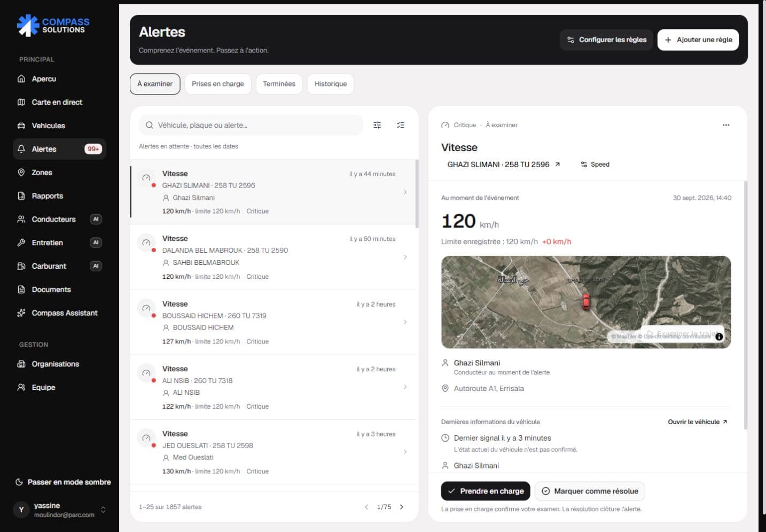Click the multi-select checklist icon
Screen dimensions: 766x532
(401, 125)
